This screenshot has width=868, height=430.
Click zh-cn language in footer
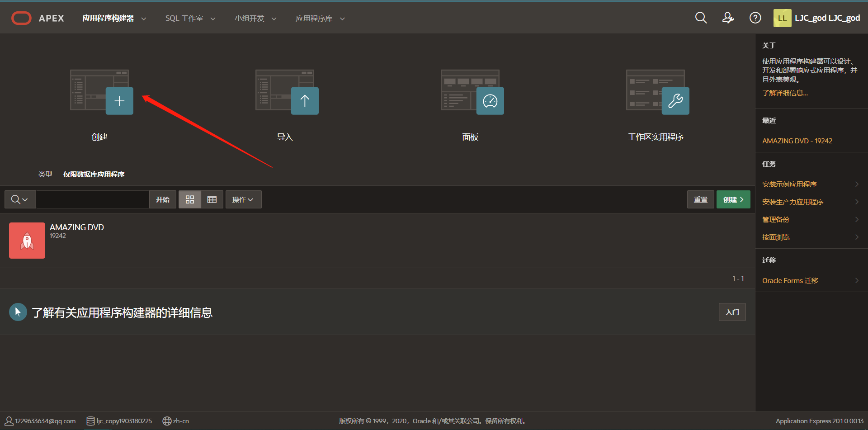pyautogui.click(x=181, y=421)
